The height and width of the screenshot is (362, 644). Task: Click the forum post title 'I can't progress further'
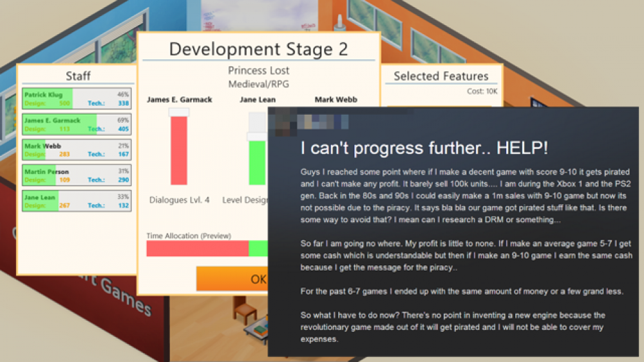coord(424,148)
